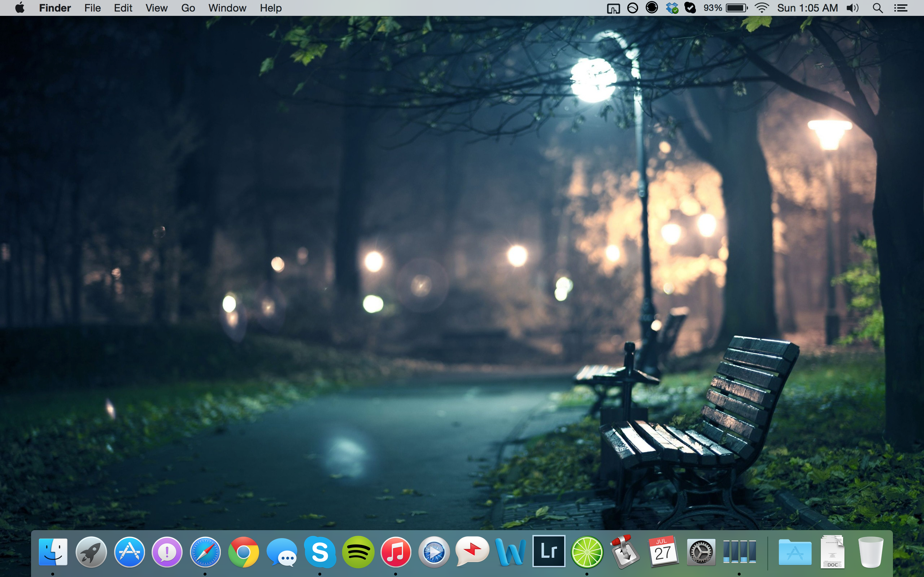Open System Preferences gear icon
The width and height of the screenshot is (924, 577).
(x=701, y=552)
